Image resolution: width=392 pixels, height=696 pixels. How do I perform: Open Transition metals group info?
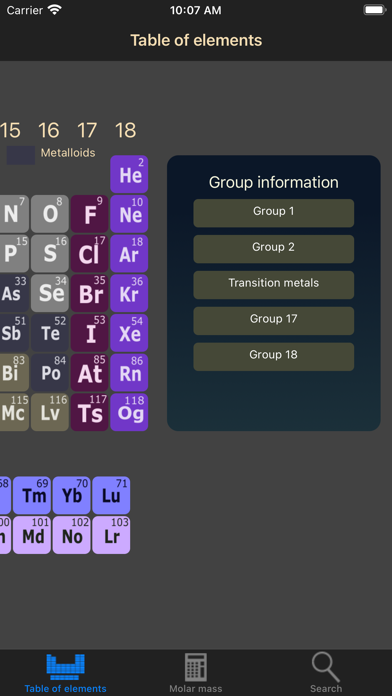pos(273,285)
